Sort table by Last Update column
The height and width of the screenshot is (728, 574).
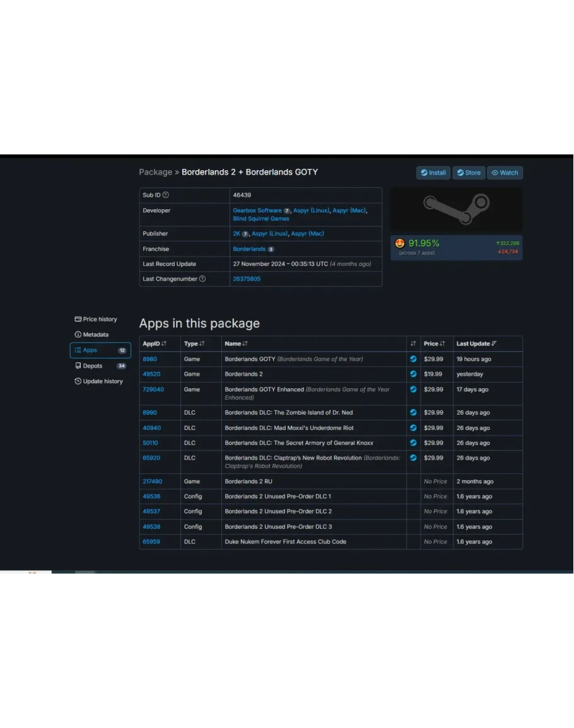(x=476, y=344)
